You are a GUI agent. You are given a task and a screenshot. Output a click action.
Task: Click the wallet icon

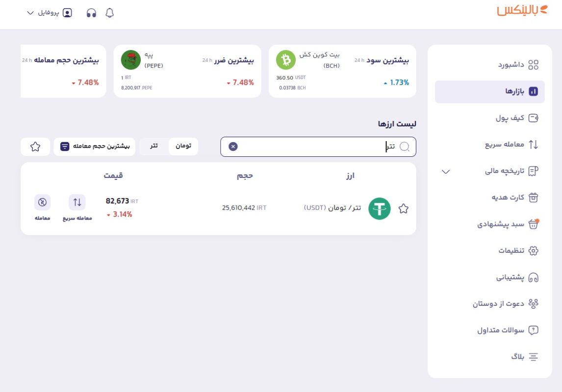pos(534,118)
